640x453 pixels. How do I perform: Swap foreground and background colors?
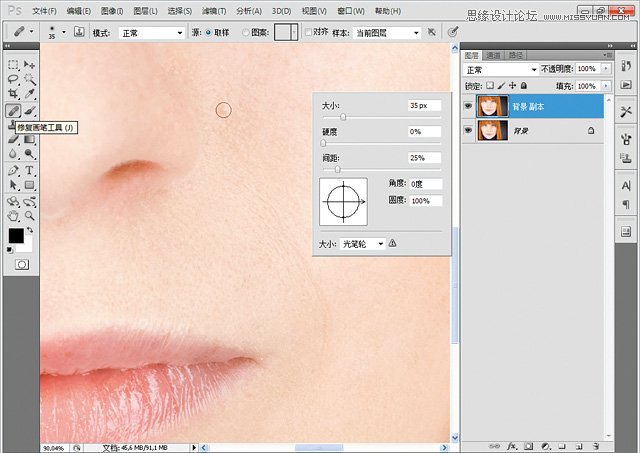point(30,231)
